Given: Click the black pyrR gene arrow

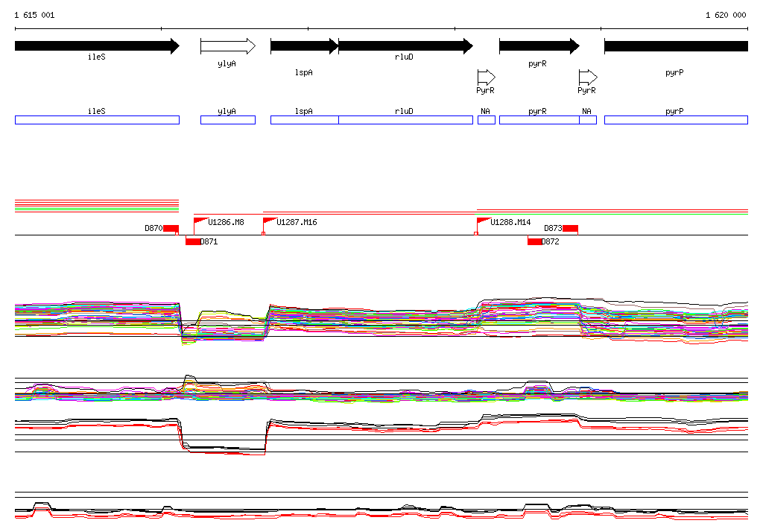Looking at the screenshot, I should [x=539, y=46].
